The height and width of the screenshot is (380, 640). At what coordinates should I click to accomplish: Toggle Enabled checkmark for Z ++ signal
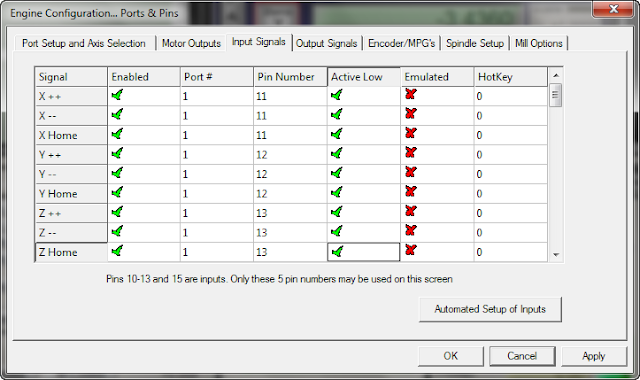point(117,212)
